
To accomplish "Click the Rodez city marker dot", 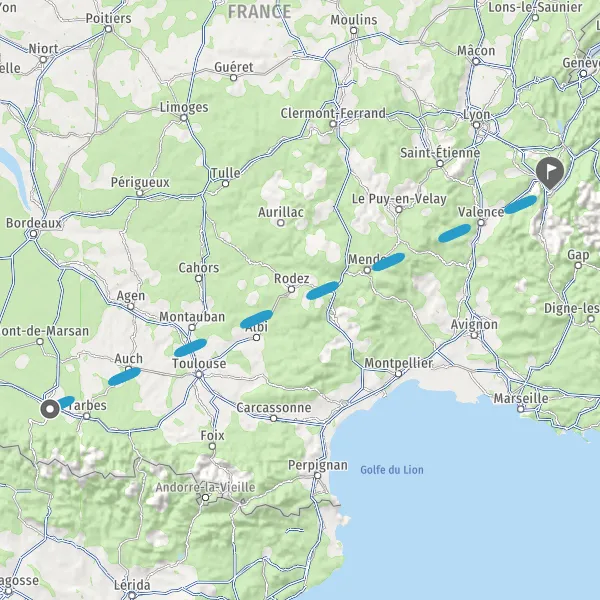I will [x=292, y=289].
